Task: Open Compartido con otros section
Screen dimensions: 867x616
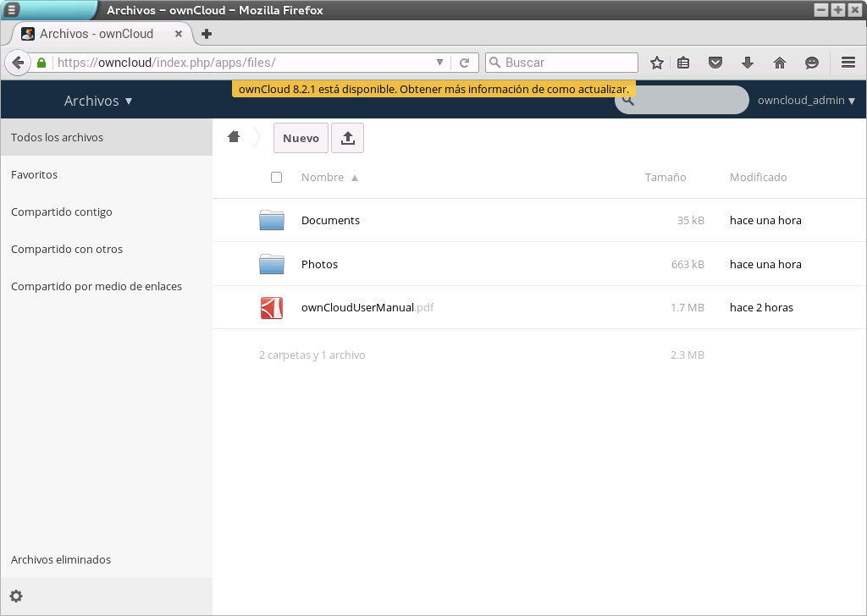Action: coord(67,249)
